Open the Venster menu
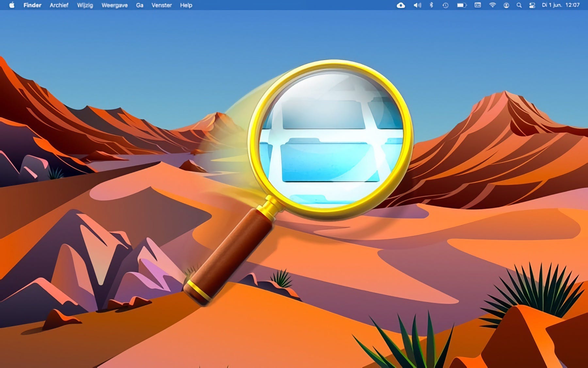 click(x=162, y=5)
